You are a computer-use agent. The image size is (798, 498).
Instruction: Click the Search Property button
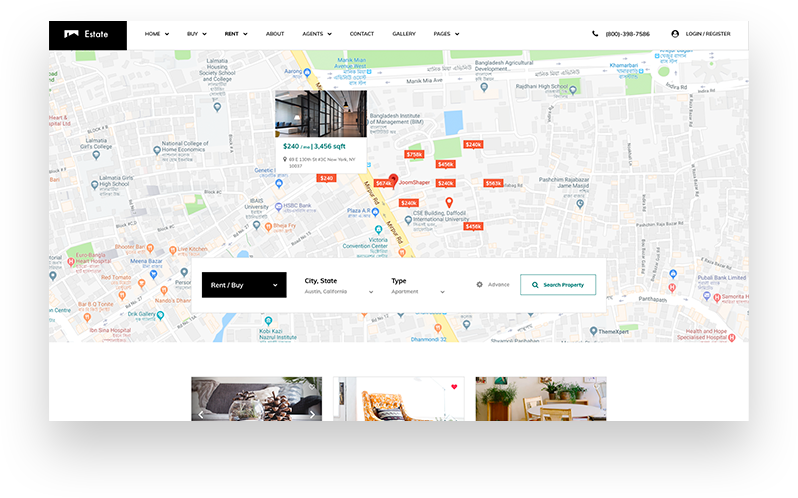pyautogui.click(x=558, y=285)
